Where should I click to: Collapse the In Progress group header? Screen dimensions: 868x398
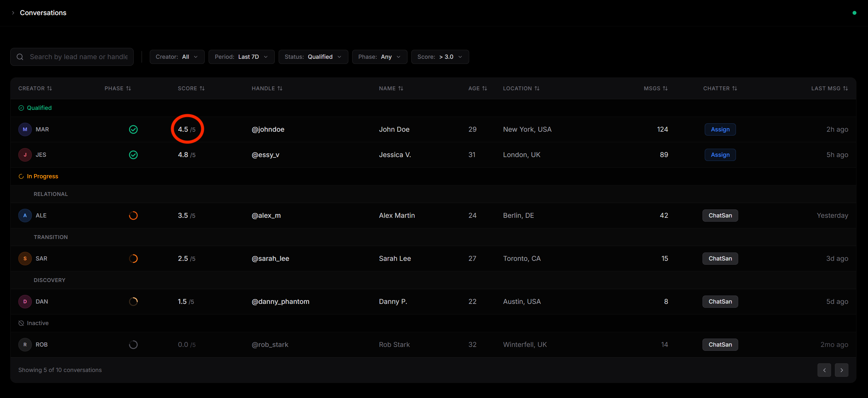pos(38,176)
